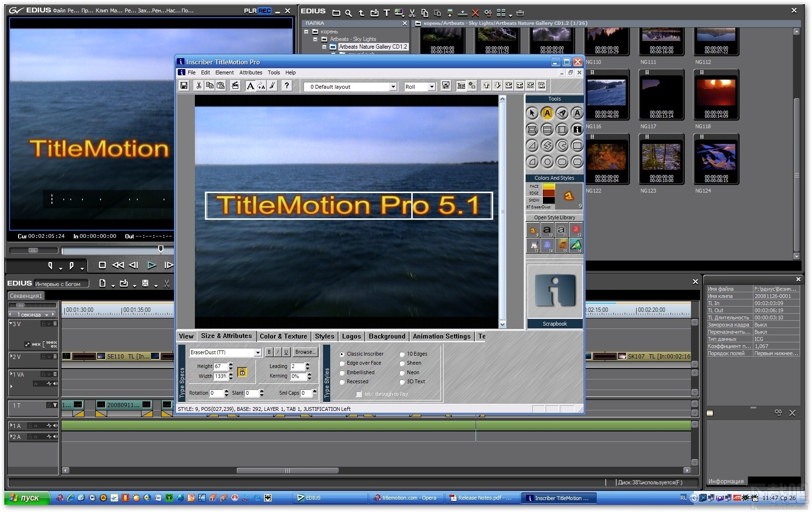Click the lock aspect ratio icon
Screen dimensions: 812x512
242,372
